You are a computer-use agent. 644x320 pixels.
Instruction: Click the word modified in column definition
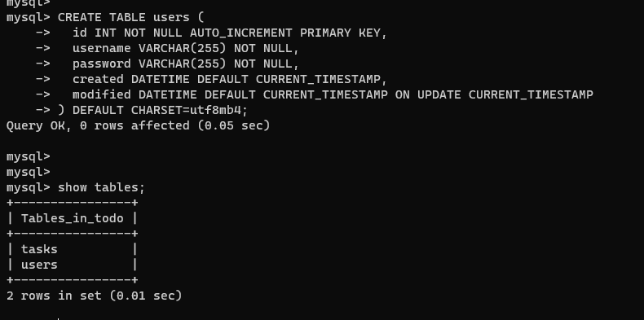[101, 94]
